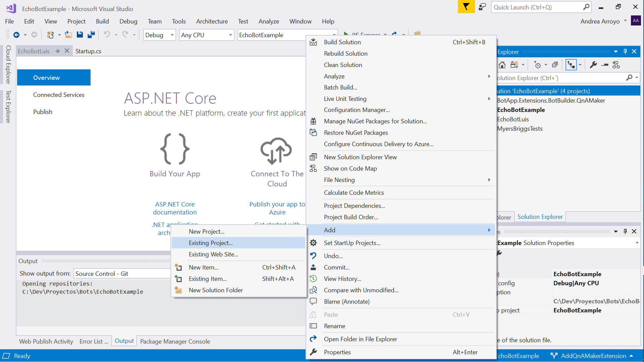Select the EchoBotLuis project in Solution Explorer
The width and height of the screenshot is (644, 362).
coord(513,119)
